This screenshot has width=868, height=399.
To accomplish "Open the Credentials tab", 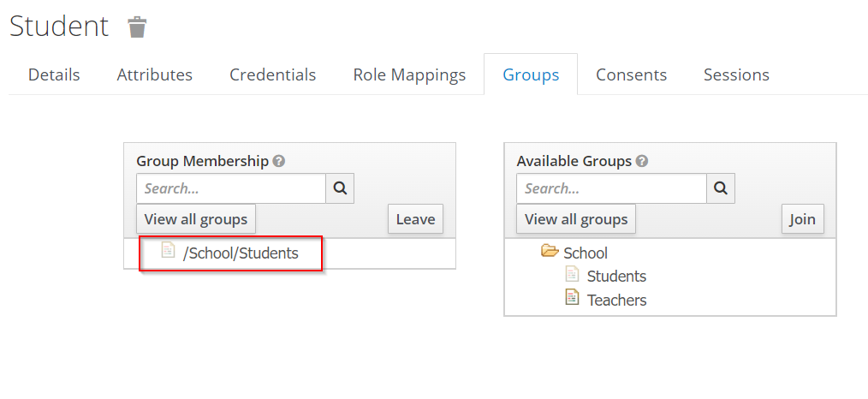I will (272, 74).
